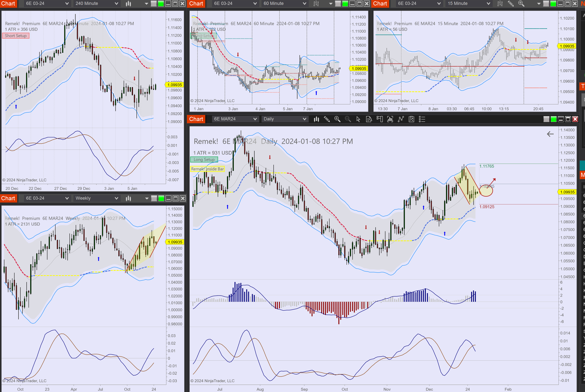585x392 pixels.
Task: Select the drawing tools pencil in Daily chart
Action: (327, 119)
